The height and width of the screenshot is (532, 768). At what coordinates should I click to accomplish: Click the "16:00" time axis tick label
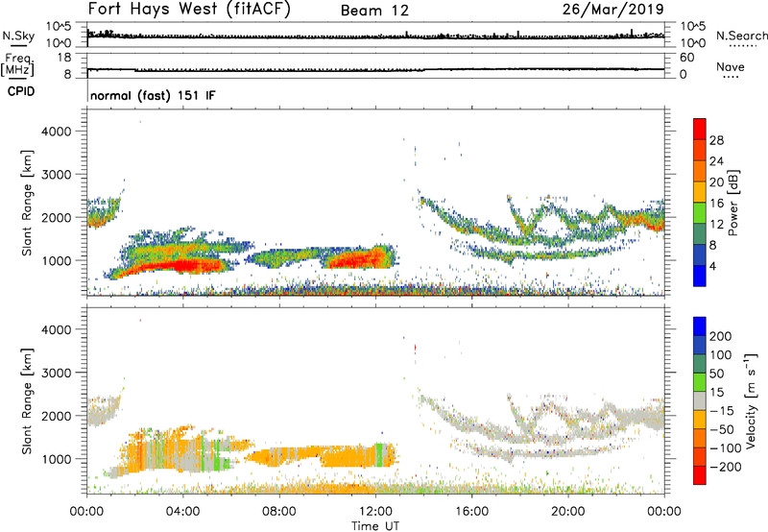click(x=471, y=512)
